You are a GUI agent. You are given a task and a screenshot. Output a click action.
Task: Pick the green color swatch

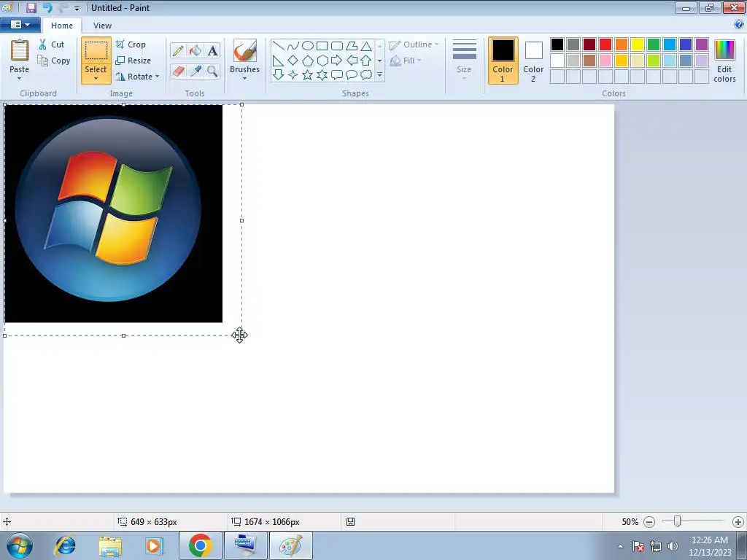click(x=654, y=44)
